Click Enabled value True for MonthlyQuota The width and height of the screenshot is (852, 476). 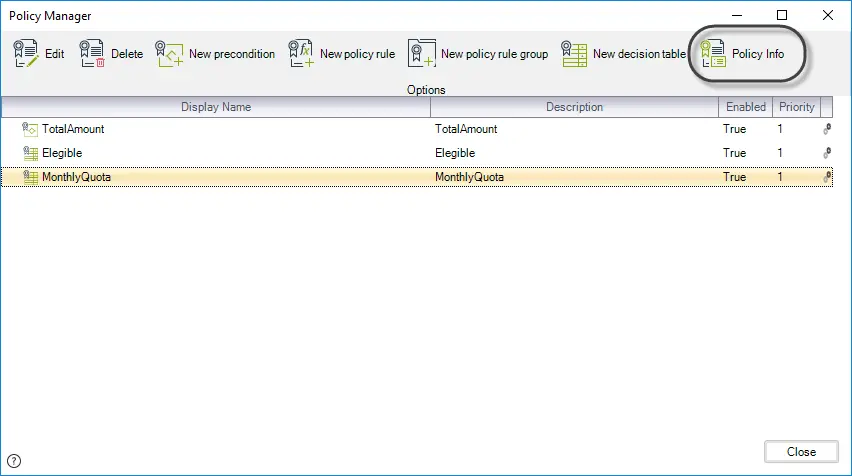pos(734,177)
